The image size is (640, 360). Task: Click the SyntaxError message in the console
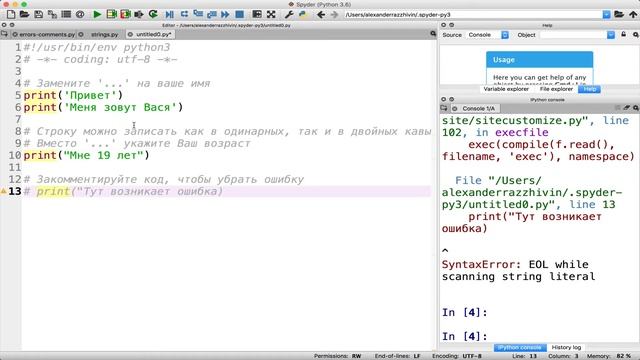click(x=518, y=271)
